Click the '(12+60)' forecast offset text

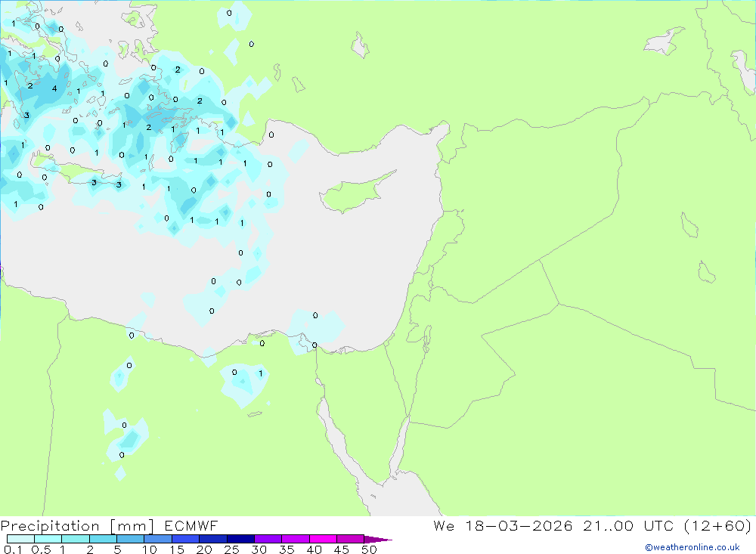point(717,526)
